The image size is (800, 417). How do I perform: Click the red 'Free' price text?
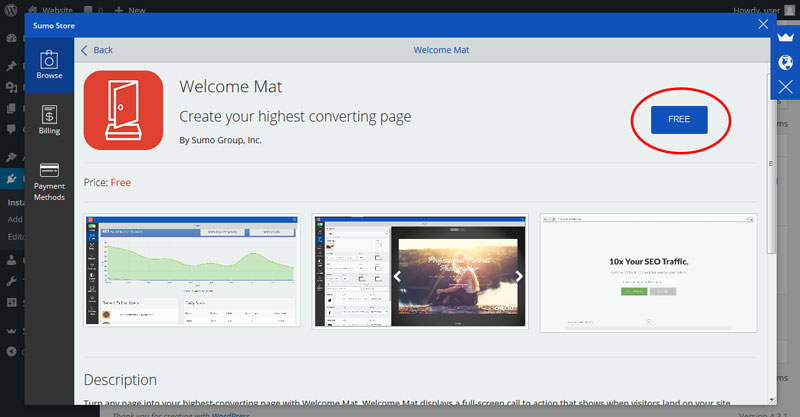click(121, 182)
